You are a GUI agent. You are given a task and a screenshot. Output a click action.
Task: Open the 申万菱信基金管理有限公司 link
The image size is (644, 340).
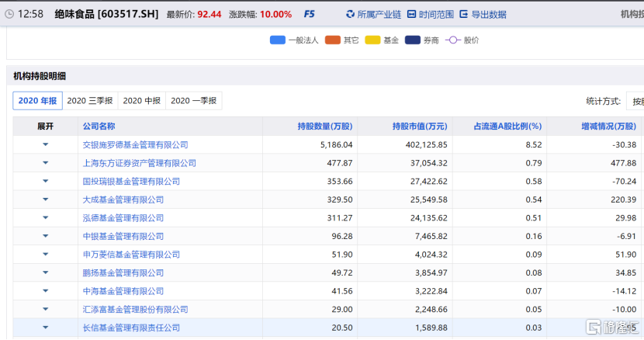[131, 255]
